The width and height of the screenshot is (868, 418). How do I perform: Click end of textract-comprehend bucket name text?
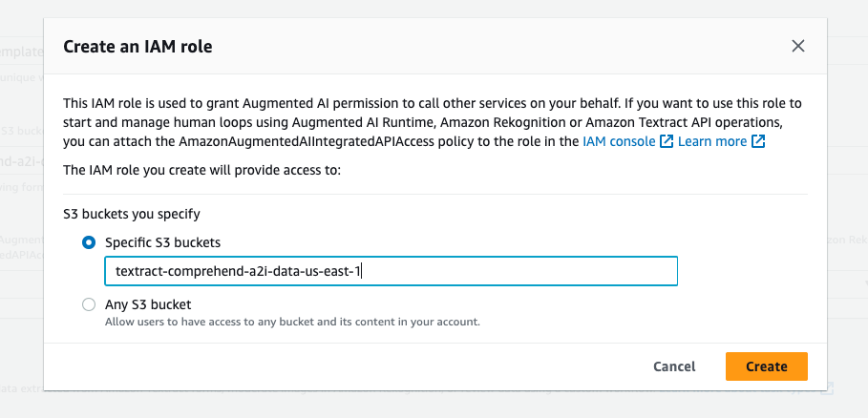[x=363, y=271]
